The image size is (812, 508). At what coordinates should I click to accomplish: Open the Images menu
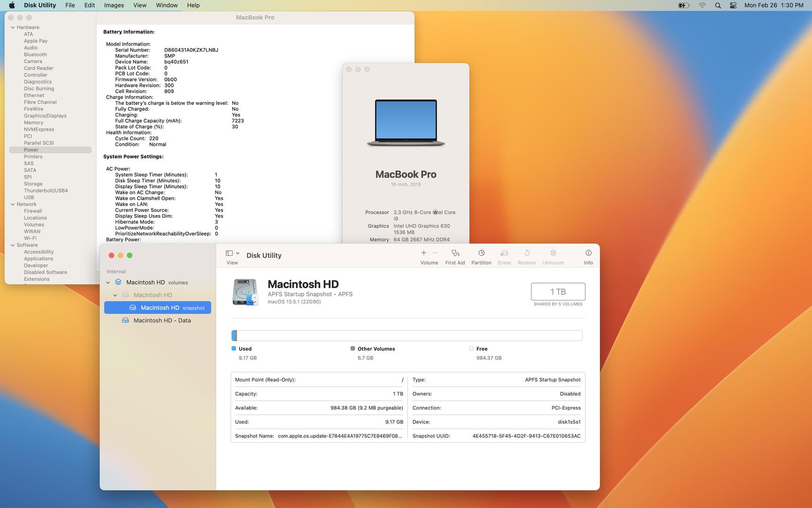(114, 5)
